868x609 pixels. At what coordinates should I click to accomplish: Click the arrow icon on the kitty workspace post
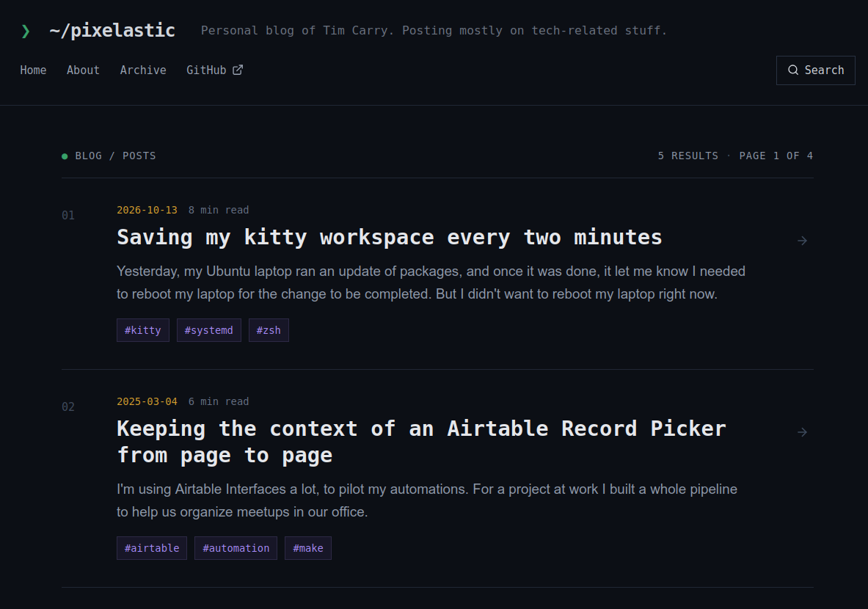[x=802, y=240]
